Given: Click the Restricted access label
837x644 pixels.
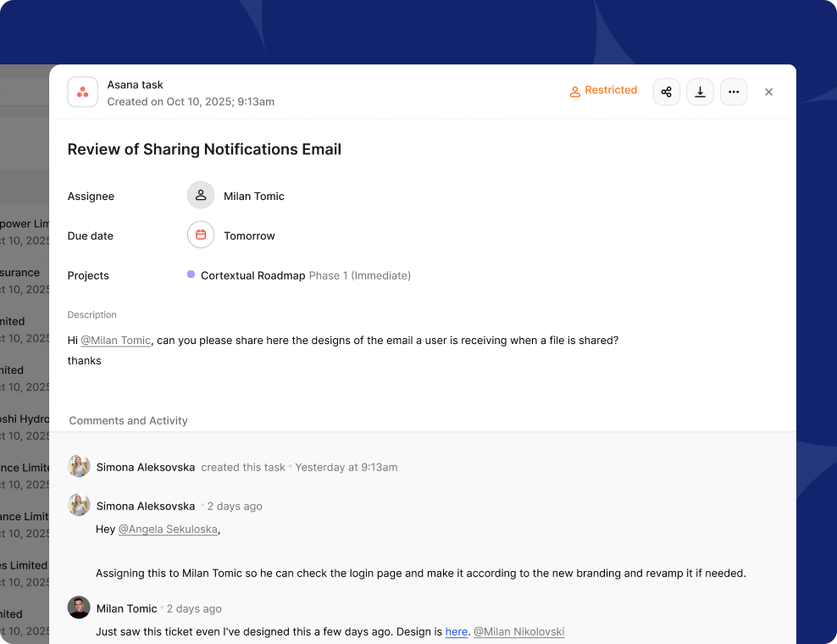Looking at the screenshot, I should [x=603, y=91].
